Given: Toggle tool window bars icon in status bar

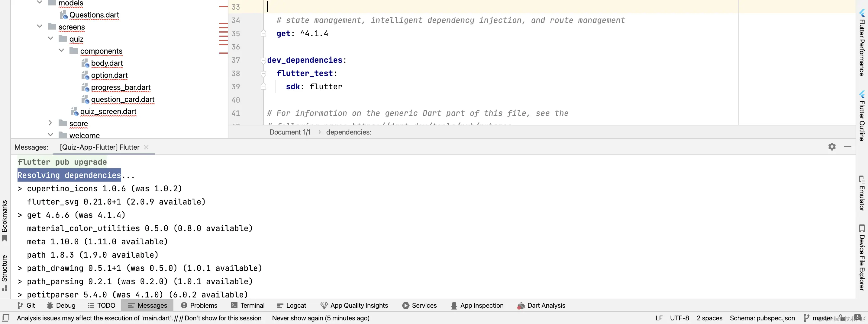Looking at the screenshot, I should (x=5, y=318).
